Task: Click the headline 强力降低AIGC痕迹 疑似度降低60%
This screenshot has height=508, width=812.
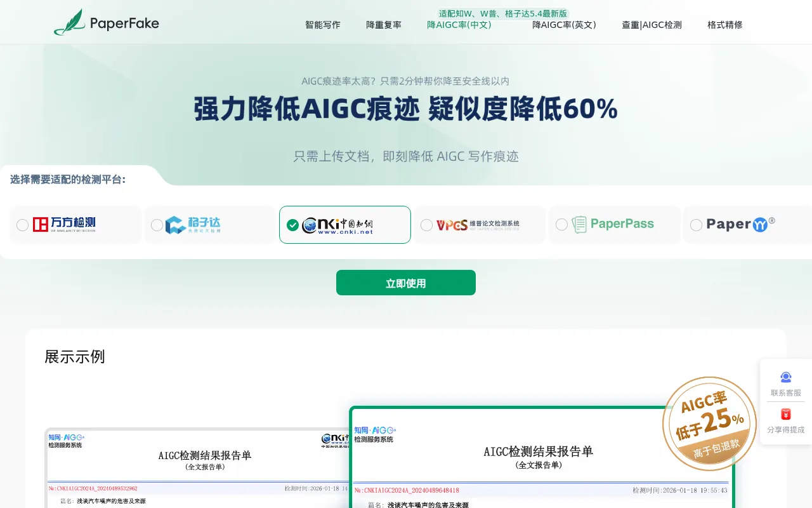Action: (x=406, y=109)
